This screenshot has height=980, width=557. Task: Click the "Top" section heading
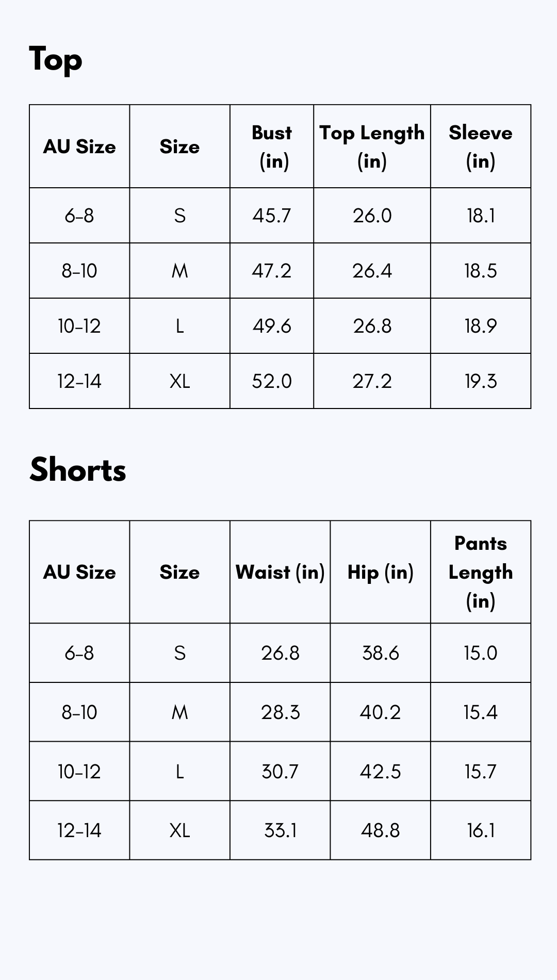tap(56, 59)
